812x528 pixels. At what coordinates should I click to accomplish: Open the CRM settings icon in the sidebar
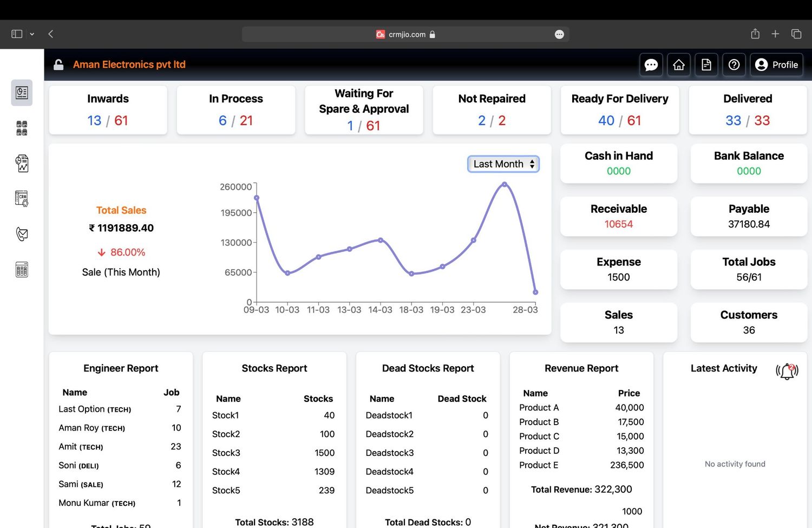21,199
